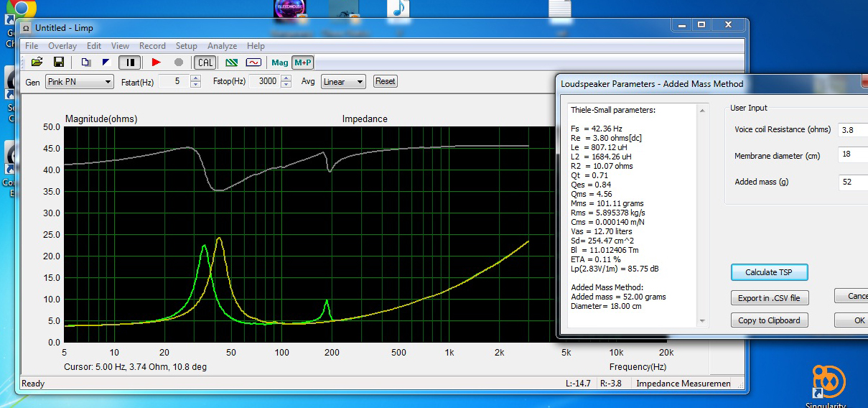Screen dimensions: 868x408
Task: Click the Reset averaging button
Action: tap(386, 81)
